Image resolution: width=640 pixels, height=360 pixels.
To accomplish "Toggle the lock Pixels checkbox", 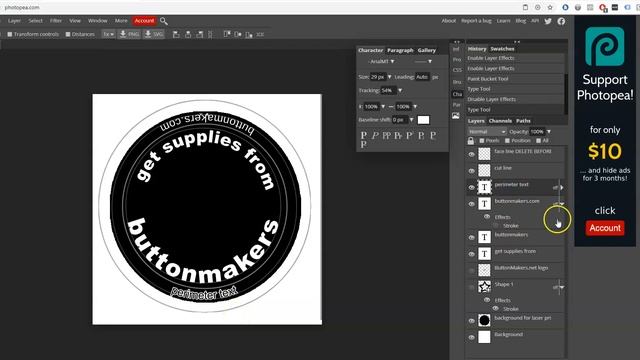I will coord(482,141).
